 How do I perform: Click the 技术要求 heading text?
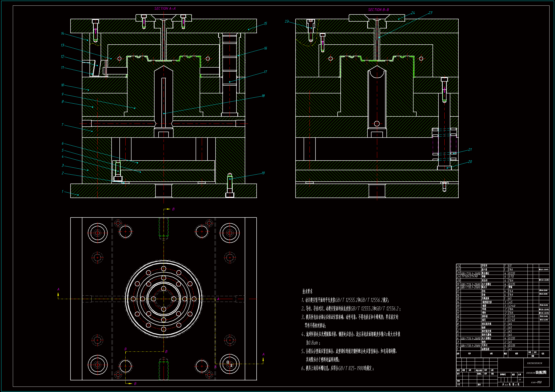tap(307, 291)
